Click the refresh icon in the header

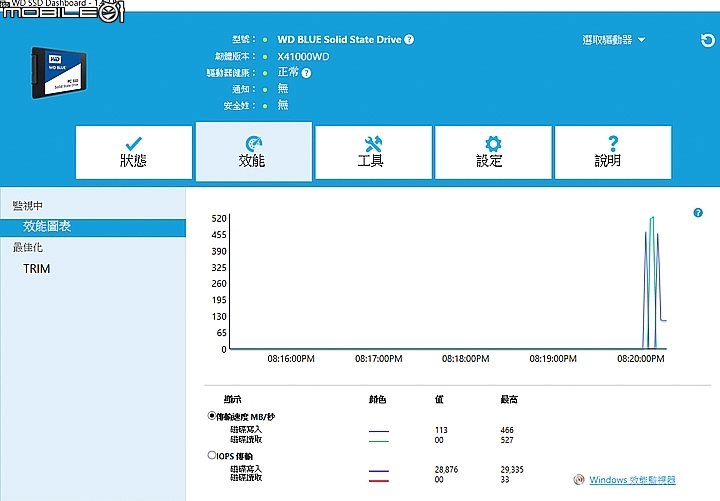[x=707, y=40]
